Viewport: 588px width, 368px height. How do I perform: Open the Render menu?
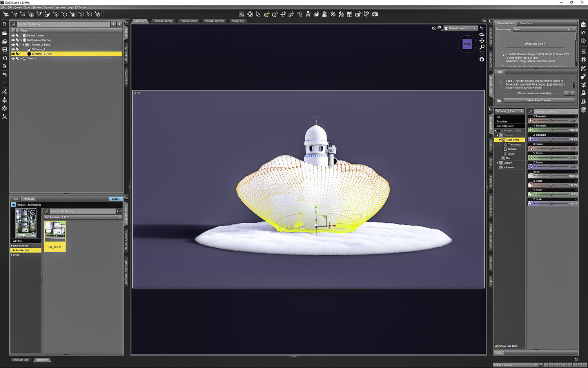tap(37, 7)
